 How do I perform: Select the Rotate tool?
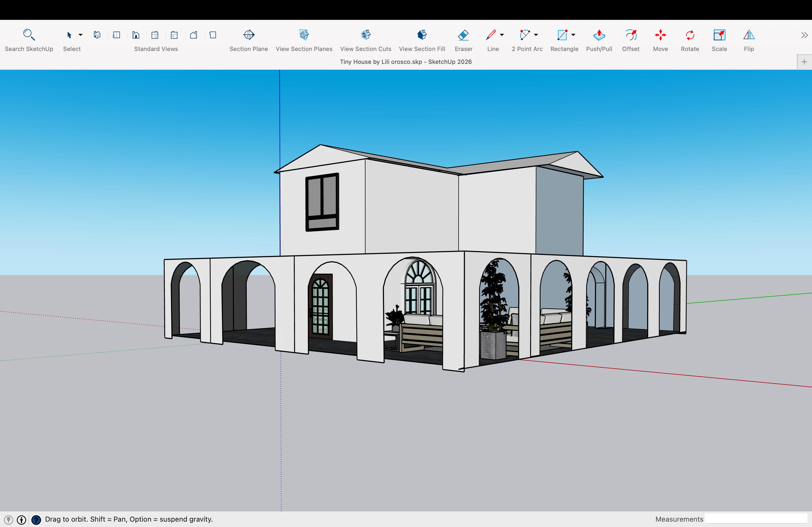coord(690,35)
